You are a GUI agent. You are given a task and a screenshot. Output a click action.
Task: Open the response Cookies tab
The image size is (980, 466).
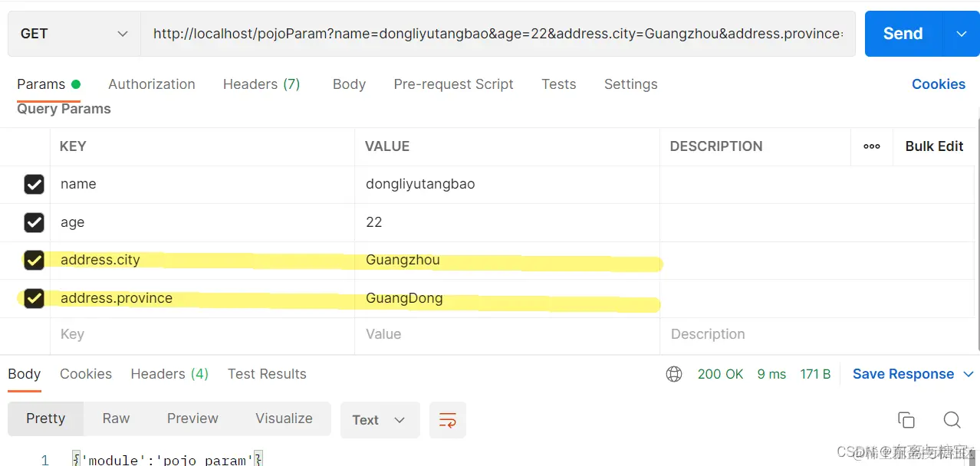[x=86, y=374]
